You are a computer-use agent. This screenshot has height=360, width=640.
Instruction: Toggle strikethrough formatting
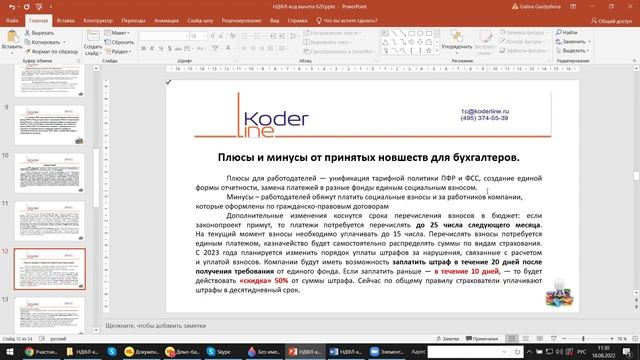tap(178, 49)
